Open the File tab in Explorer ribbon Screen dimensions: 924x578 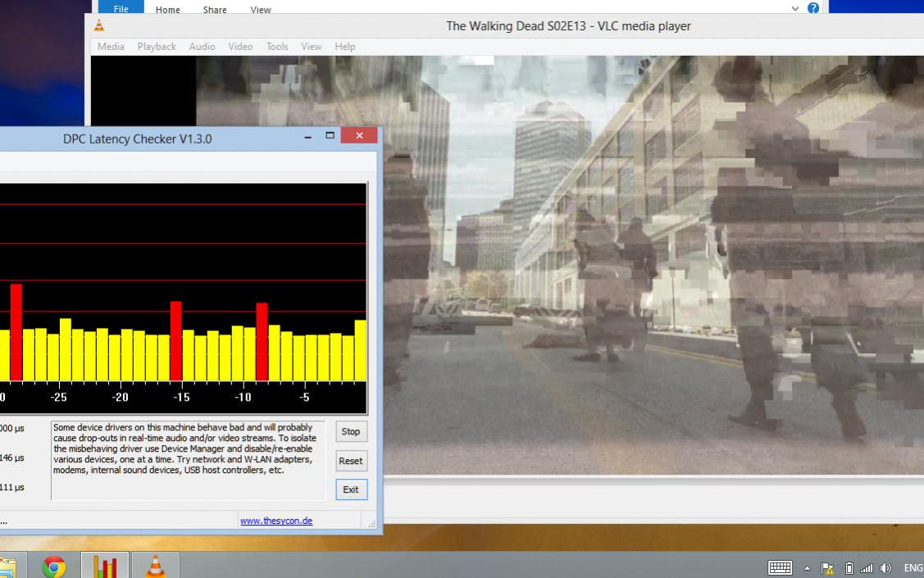pos(121,7)
